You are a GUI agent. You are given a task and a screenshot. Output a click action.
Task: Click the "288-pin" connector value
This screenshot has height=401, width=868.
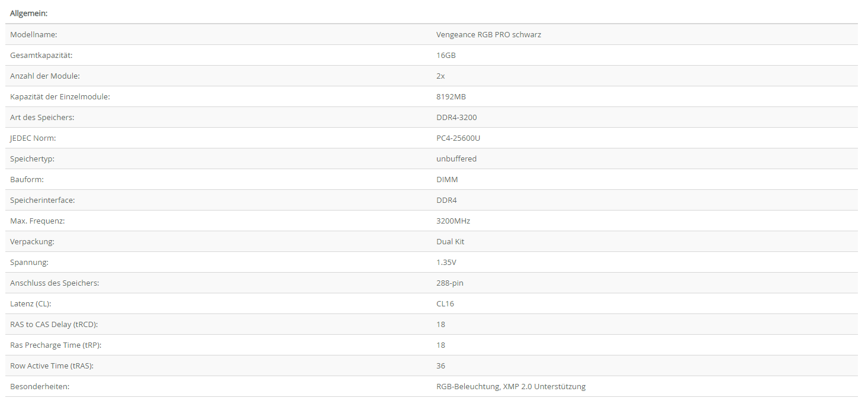click(x=450, y=283)
